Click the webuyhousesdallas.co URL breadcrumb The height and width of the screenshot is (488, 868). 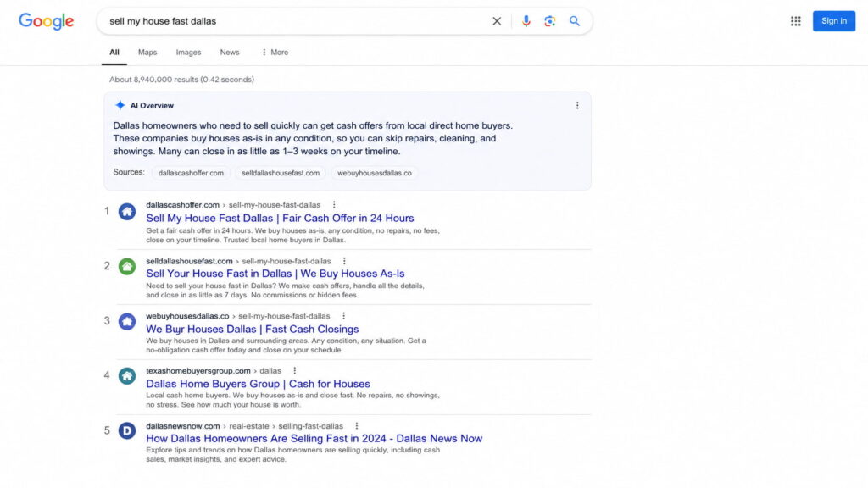[237, 316]
